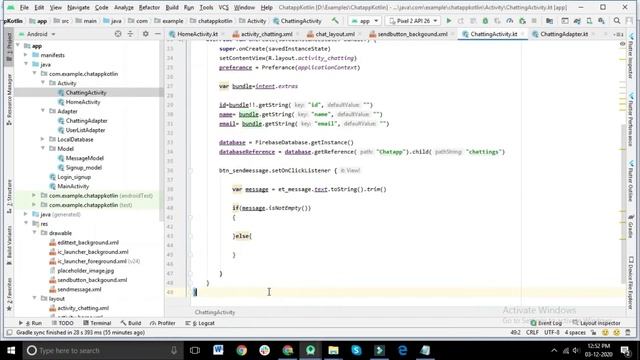Open the Windows Start menu

tap(11, 350)
